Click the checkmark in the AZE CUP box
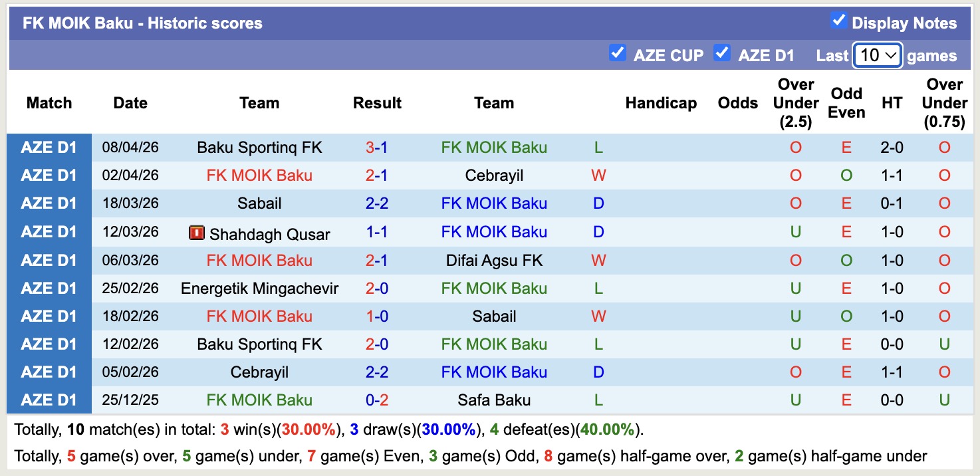980x476 pixels. (x=618, y=53)
